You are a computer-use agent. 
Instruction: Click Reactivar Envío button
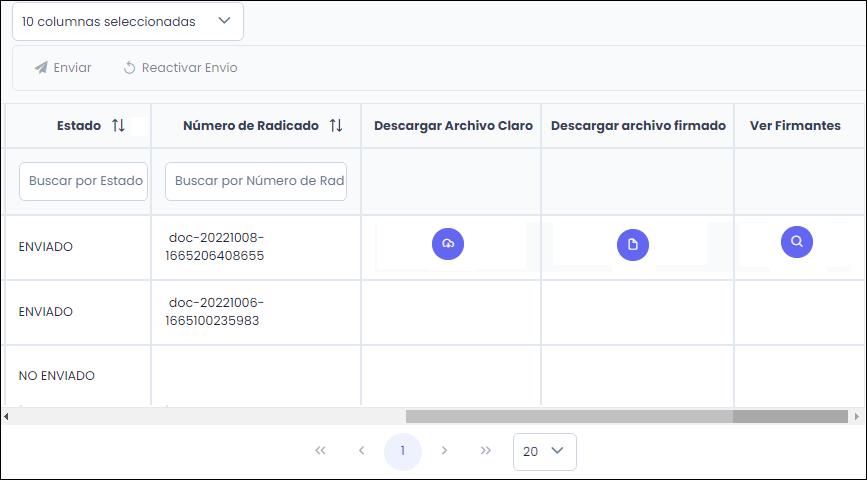pyautogui.click(x=180, y=68)
